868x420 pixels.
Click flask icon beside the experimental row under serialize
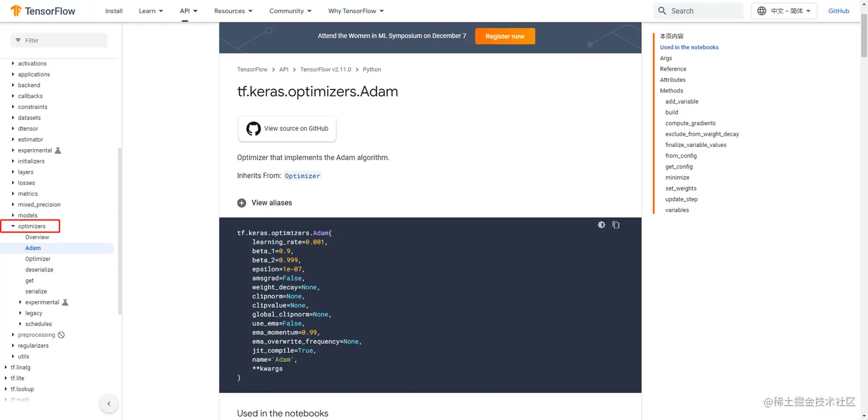point(65,302)
